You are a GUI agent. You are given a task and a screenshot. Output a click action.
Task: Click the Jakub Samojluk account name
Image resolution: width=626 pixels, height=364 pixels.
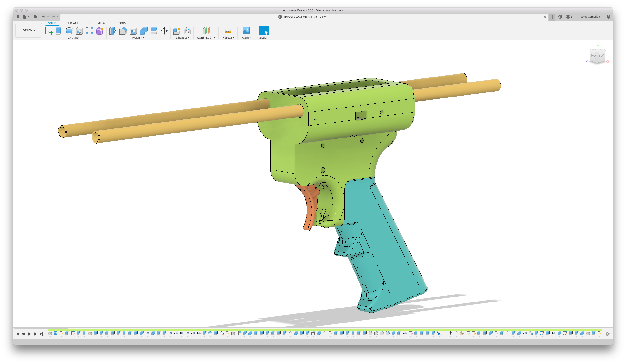click(x=590, y=17)
